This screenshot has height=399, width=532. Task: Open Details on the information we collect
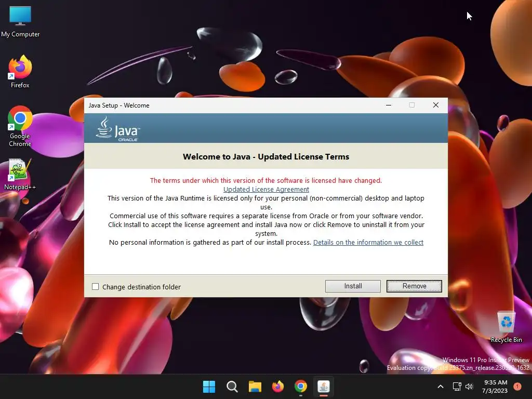pos(368,242)
